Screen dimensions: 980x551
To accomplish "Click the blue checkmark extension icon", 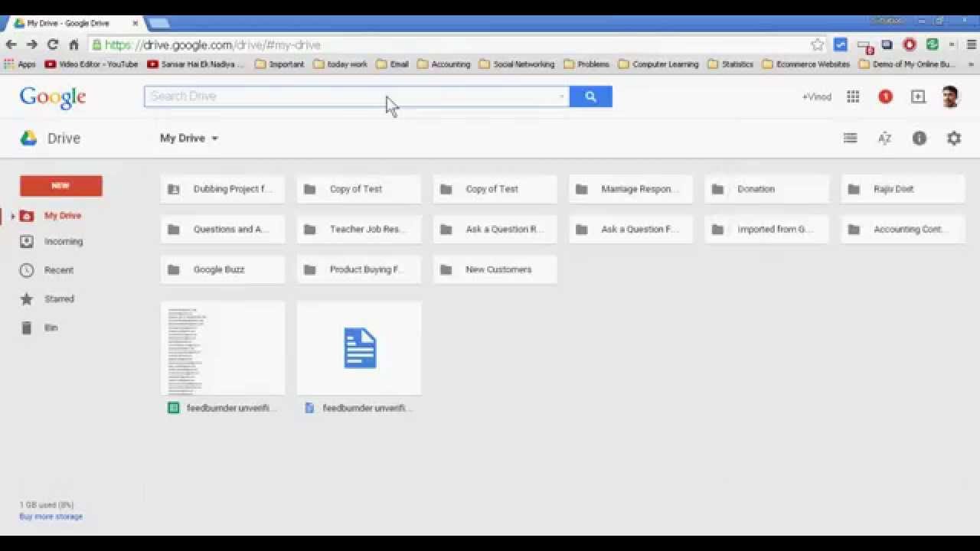I will click(841, 44).
